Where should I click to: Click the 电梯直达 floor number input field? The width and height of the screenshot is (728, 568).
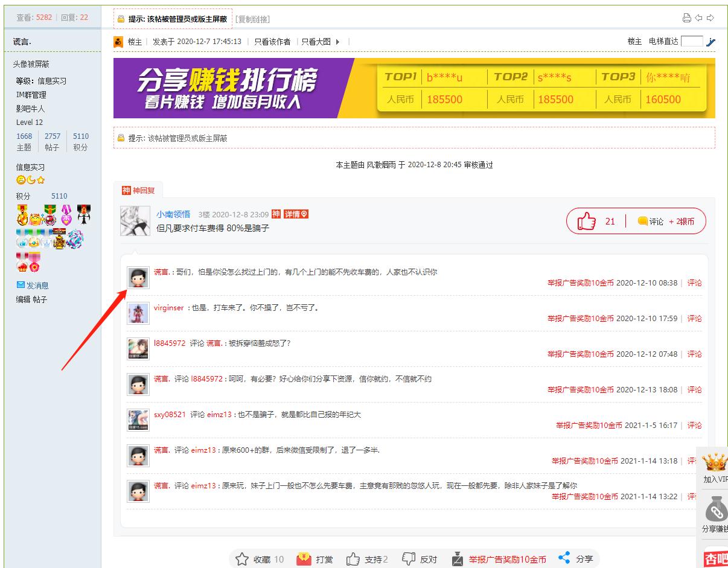point(692,41)
